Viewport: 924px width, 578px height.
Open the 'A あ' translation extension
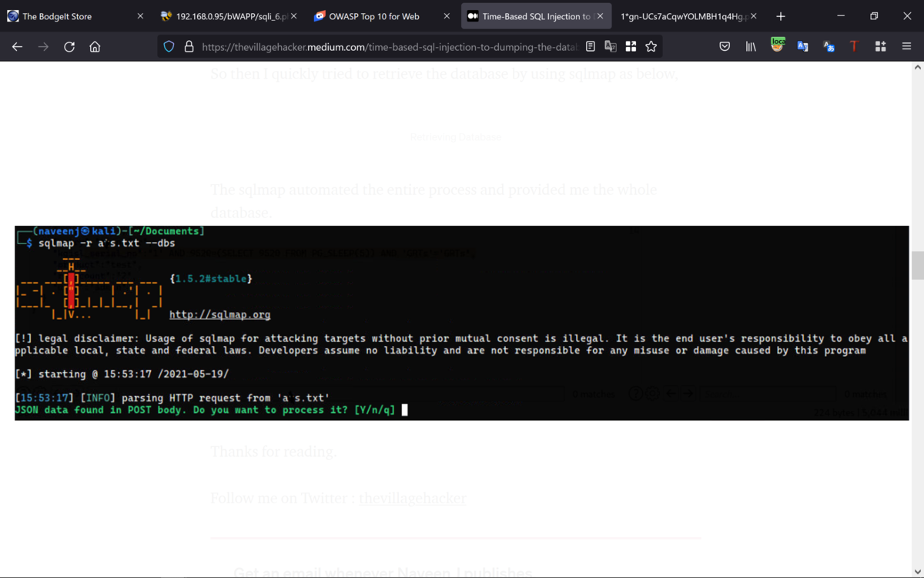pos(829,47)
